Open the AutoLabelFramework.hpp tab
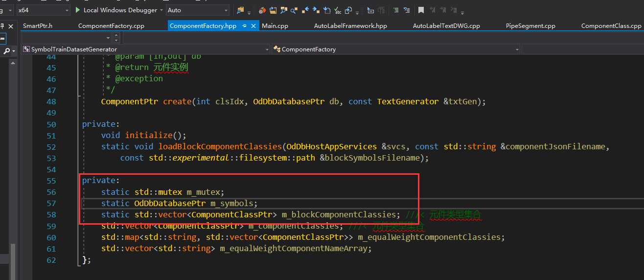 (x=350, y=26)
